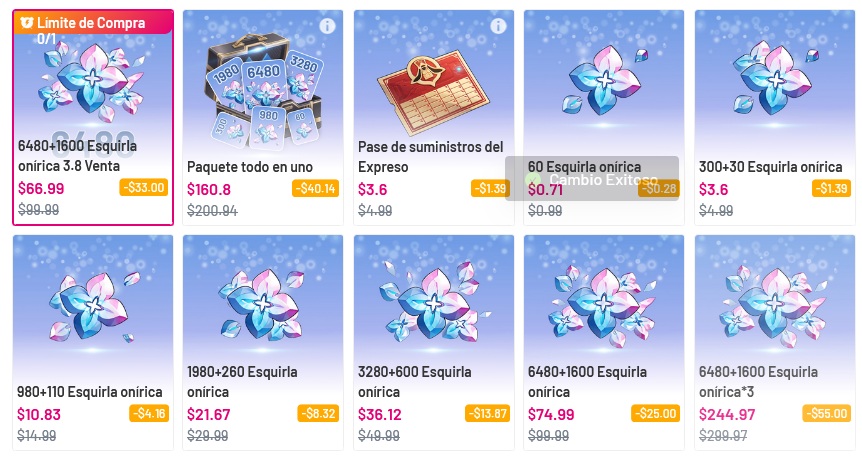Choose the 1980+260 Esquirla onírica pack
Image resolution: width=862 pixels, height=457 pixels.
tap(263, 343)
